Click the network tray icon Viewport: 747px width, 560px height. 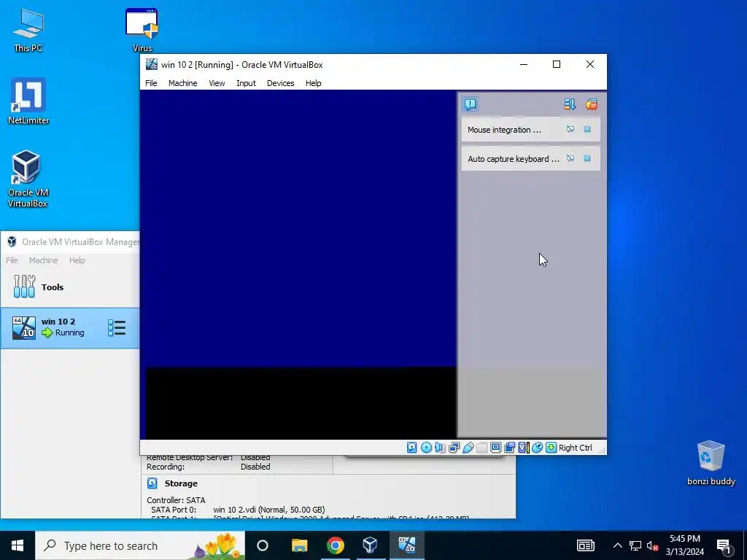point(635,545)
